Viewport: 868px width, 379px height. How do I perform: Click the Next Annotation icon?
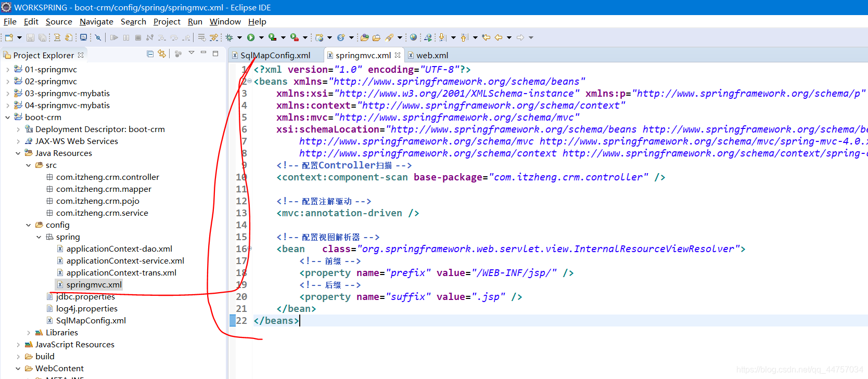point(442,37)
